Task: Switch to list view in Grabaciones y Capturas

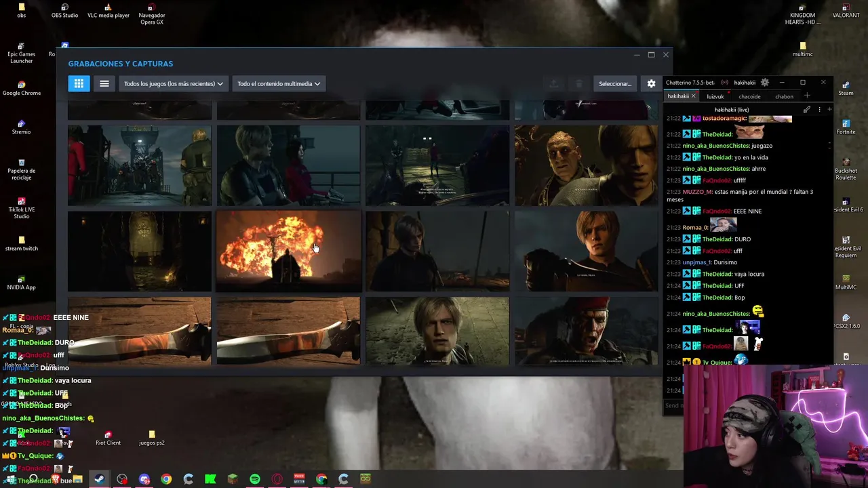Action: (104, 83)
